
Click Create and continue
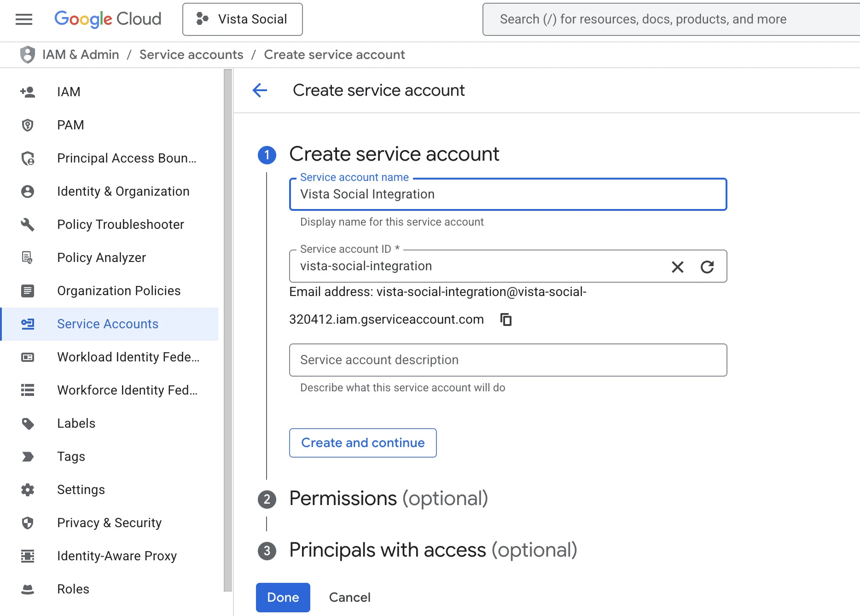coord(363,443)
